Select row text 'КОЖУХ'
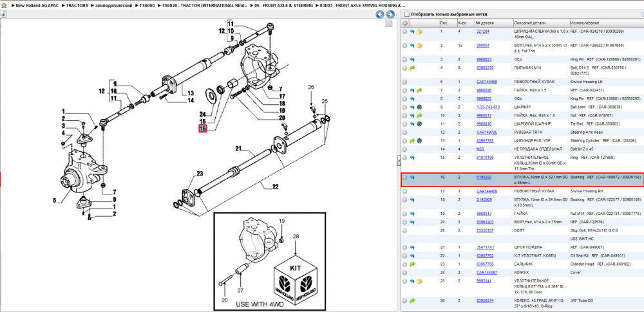Image resolution: width=644 pixels, height=312 pixels. 521,272
